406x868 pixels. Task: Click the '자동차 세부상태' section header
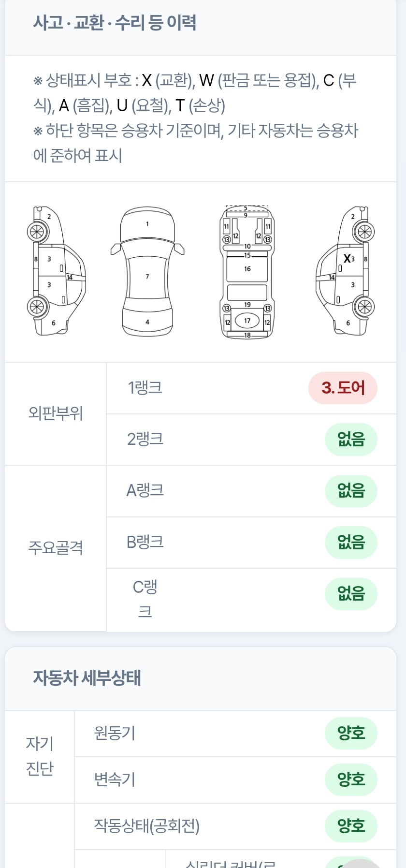pyautogui.click(x=87, y=678)
